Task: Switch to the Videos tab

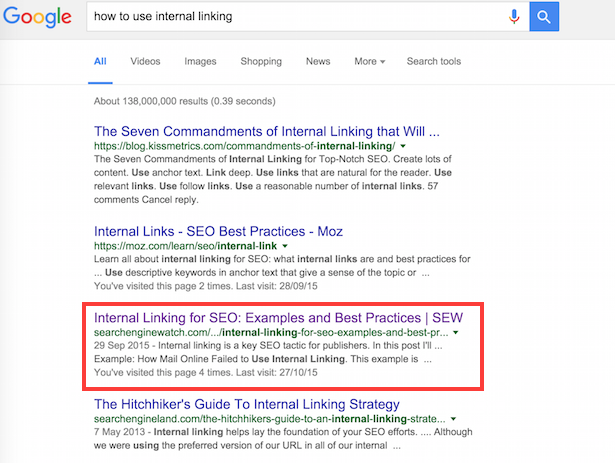Action: 145,61
